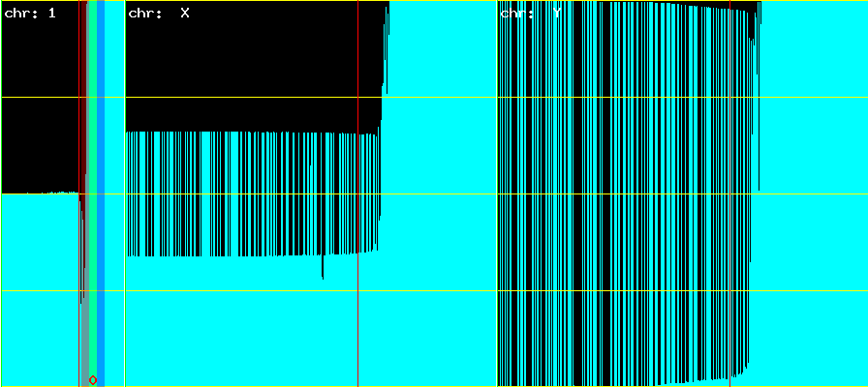Click the cyan area below chromosome 1's black region
The width and height of the screenshot is (868, 387).
(x=39, y=290)
